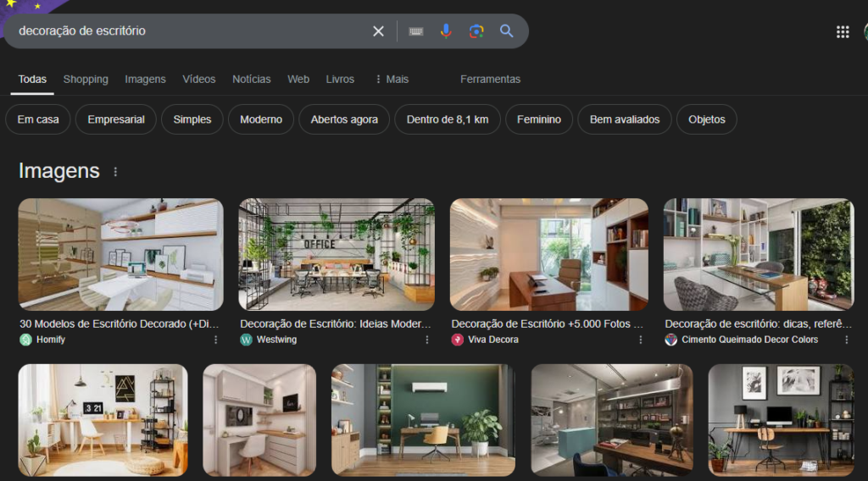
Task: Click the magnifying glass search button
Action: point(507,31)
